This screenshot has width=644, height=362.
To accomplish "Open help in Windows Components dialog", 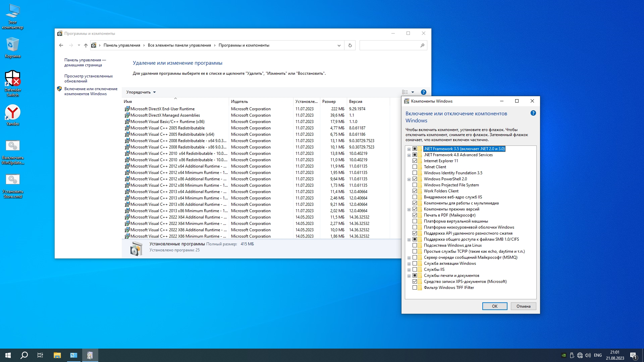I will pyautogui.click(x=533, y=113).
